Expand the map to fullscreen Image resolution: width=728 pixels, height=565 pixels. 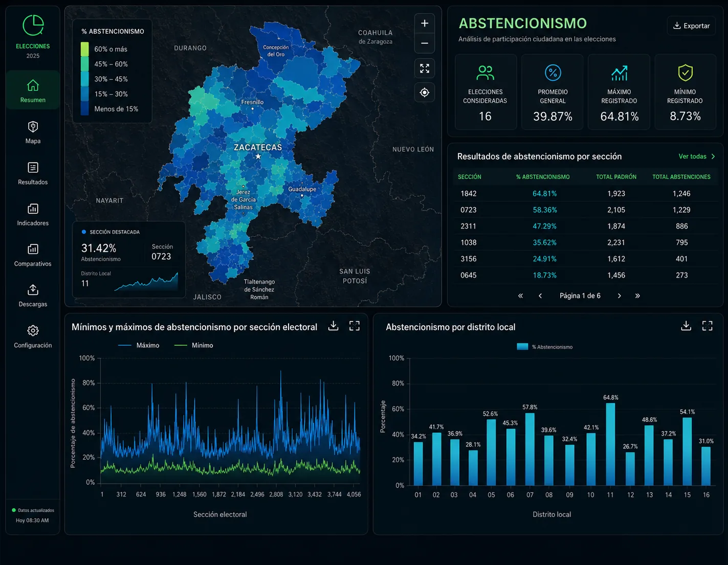pyautogui.click(x=425, y=68)
